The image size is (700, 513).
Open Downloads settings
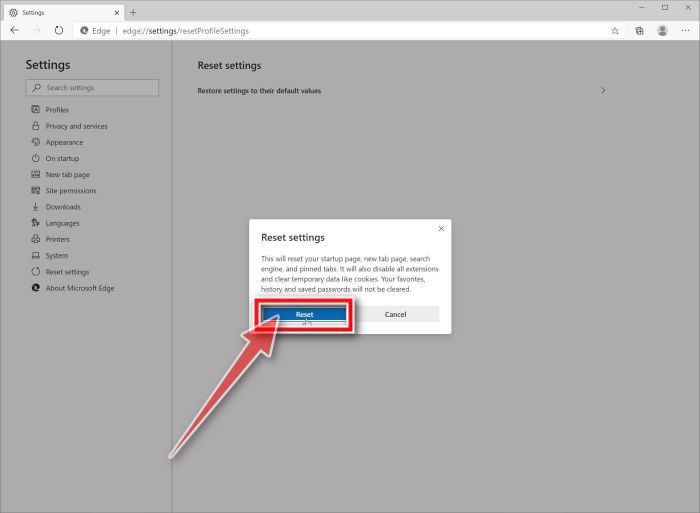56,207
